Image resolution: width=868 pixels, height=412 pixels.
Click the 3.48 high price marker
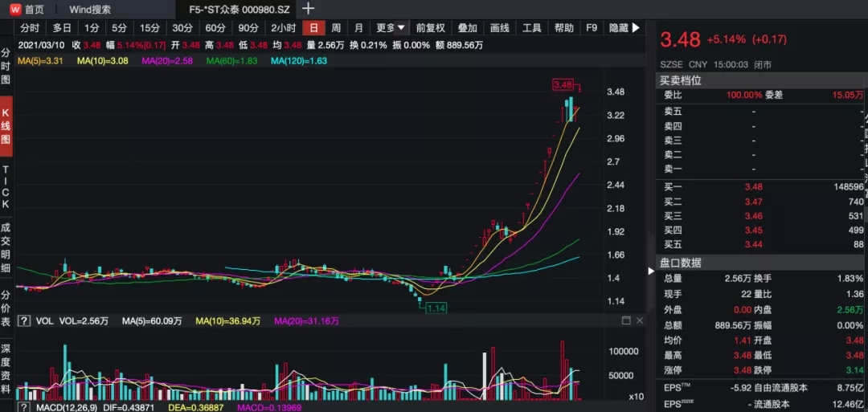pos(563,84)
